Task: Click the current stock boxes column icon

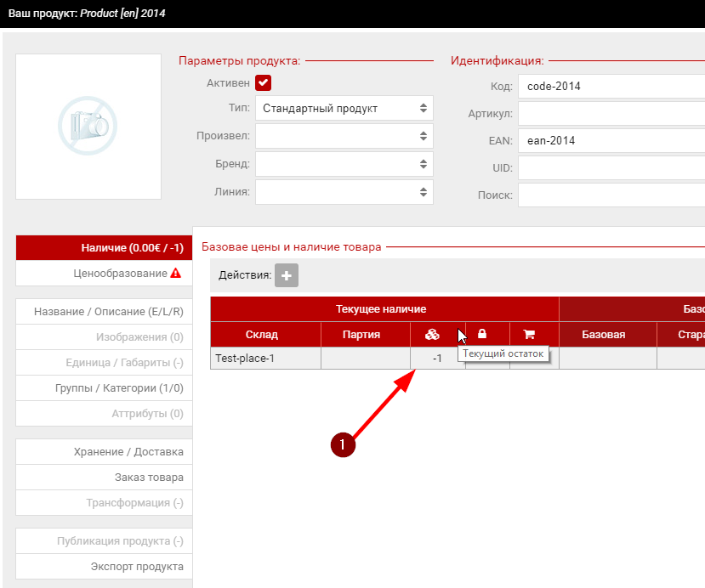Action: 432,334
